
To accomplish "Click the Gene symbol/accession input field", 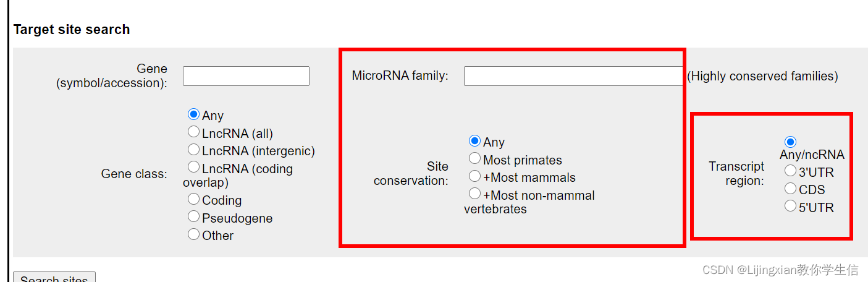I will tap(246, 76).
